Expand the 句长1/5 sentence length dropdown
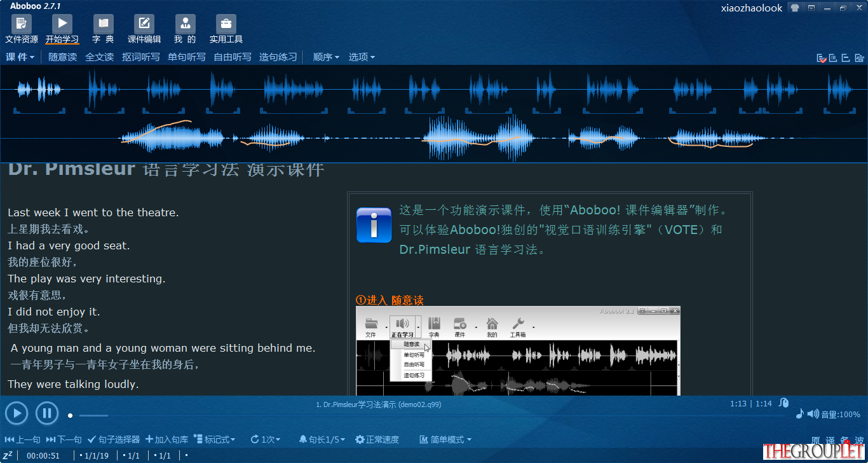Screen dimensions: 868x463 (x=323, y=439)
